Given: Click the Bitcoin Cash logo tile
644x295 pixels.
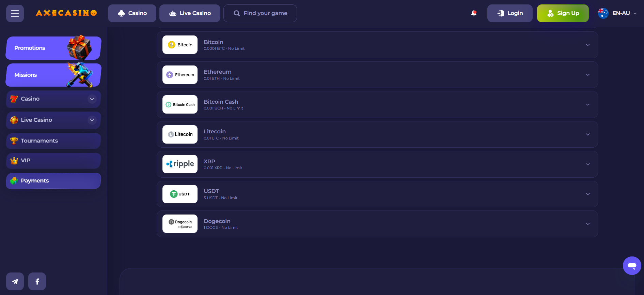Looking at the screenshot, I should coord(180,104).
